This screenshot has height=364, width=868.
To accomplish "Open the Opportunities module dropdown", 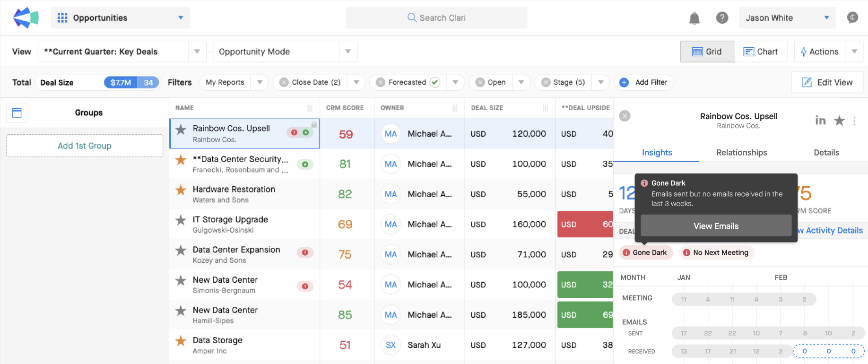I will (121, 18).
